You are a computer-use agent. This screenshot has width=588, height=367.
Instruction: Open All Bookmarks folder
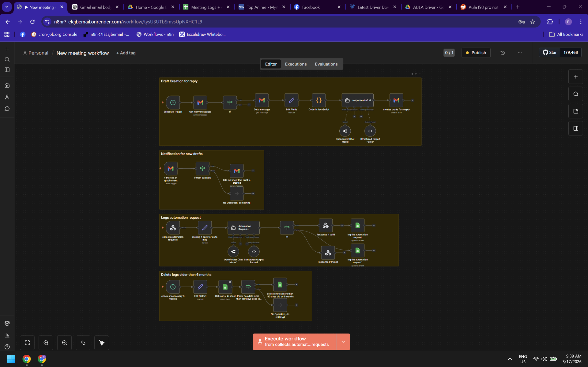566,34
